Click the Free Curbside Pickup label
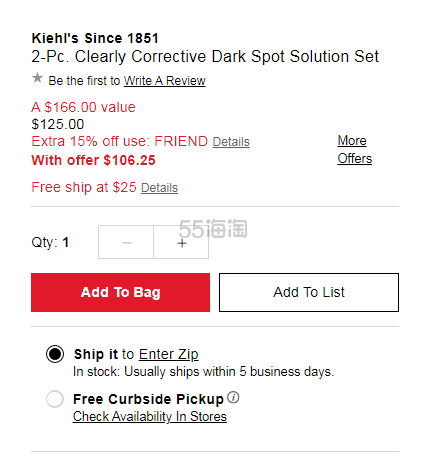This screenshot has height=457, width=426. pyautogui.click(x=148, y=399)
